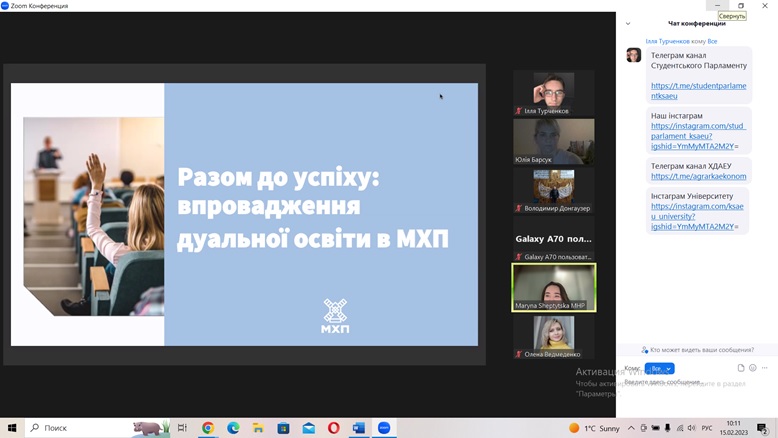Image resolution: width=778 pixels, height=438 pixels.
Task: Open the message recipient 'Все' dropdown
Action: tap(659, 369)
